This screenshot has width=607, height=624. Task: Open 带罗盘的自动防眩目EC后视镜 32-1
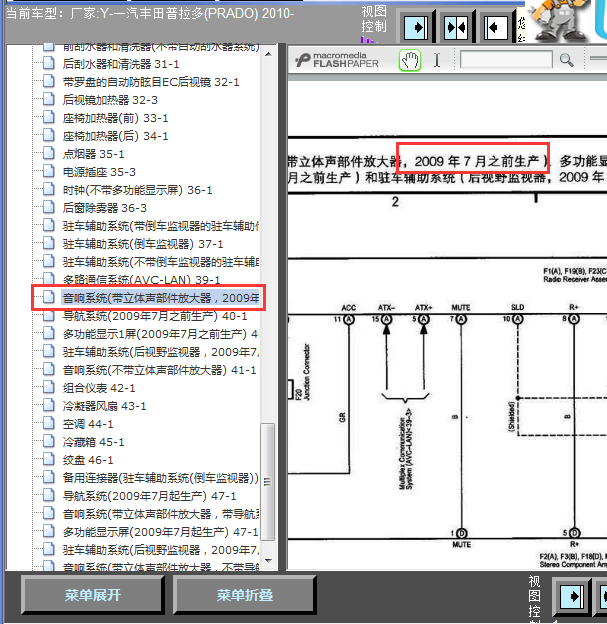coord(151,82)
